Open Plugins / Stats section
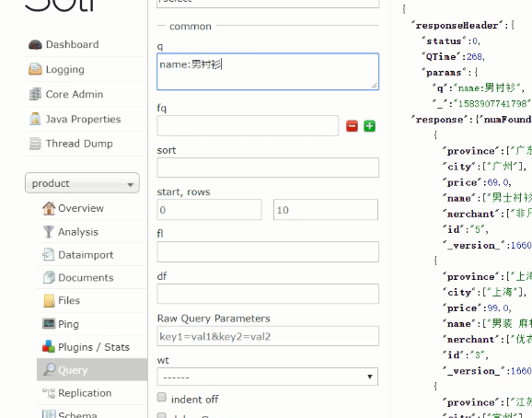The image size is (532, 418). [x=94, y=347]
